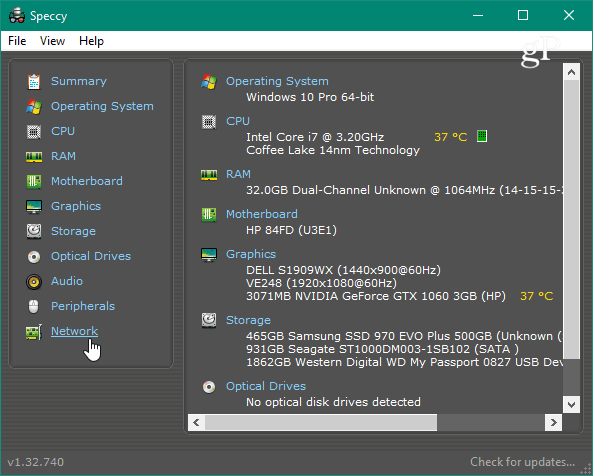Viewport: 593px width, 476px height.
Task: Click the horizontal scrollbar thumb
Action: (321, 422)
